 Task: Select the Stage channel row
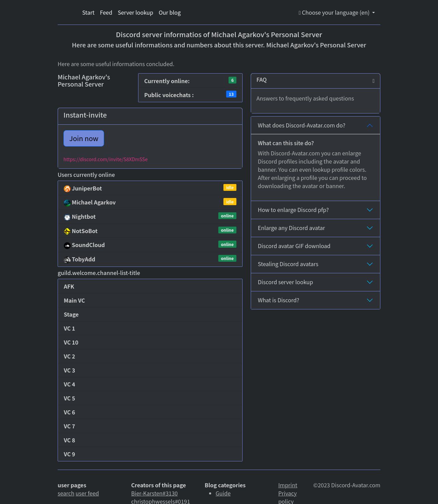(150, 315)
